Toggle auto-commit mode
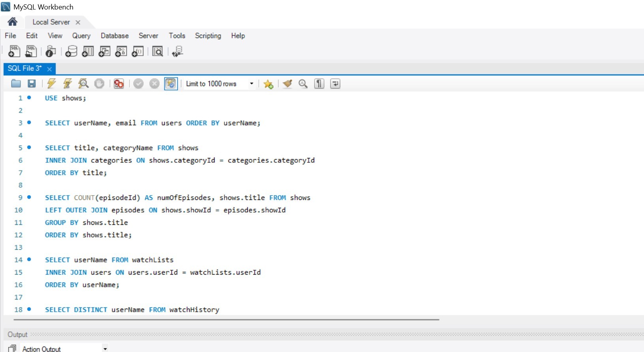Screen dimensions: 644x352 (x=171, y=83)
